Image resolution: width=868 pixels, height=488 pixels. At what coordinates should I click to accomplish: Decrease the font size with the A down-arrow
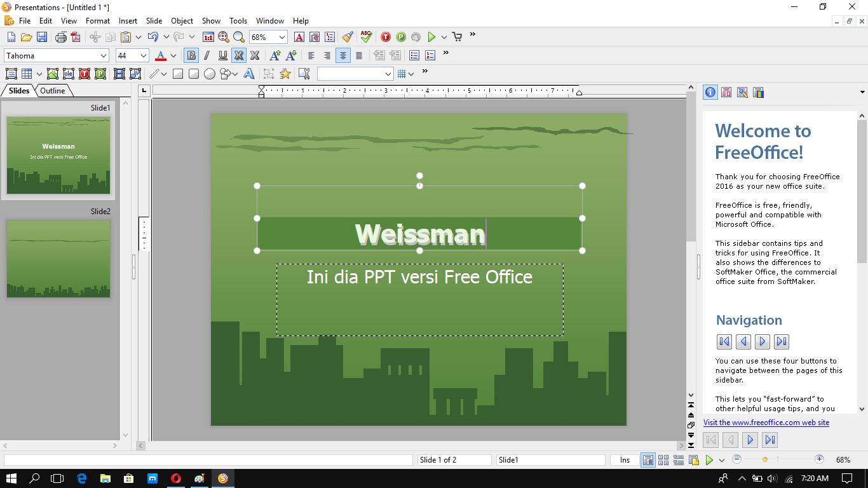point(291,55)
